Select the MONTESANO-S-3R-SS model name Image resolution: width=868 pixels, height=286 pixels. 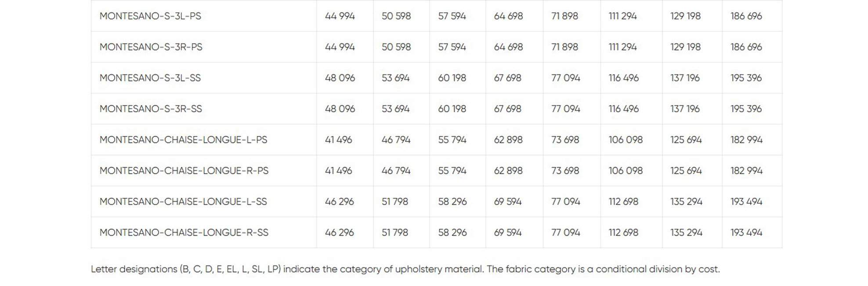pyautogui.click(x=151, y=109)
